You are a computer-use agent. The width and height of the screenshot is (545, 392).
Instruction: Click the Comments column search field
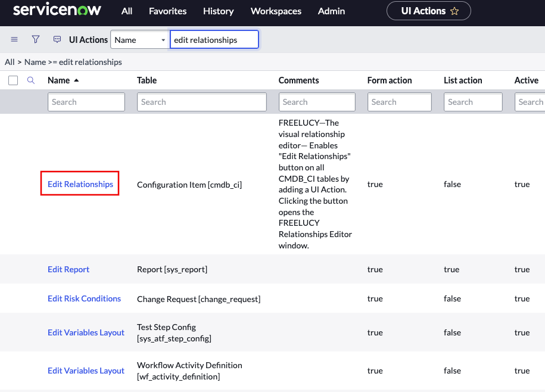pos(317,102)
